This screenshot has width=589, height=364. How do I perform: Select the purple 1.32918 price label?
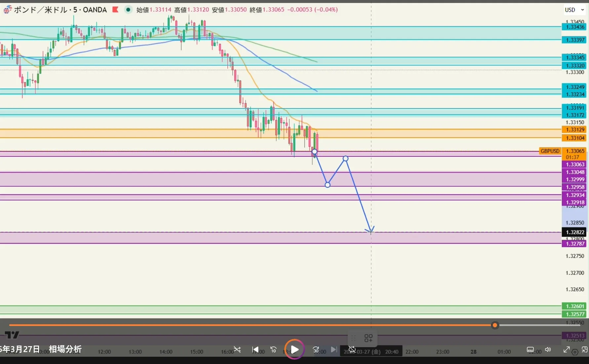click(574, 202)
